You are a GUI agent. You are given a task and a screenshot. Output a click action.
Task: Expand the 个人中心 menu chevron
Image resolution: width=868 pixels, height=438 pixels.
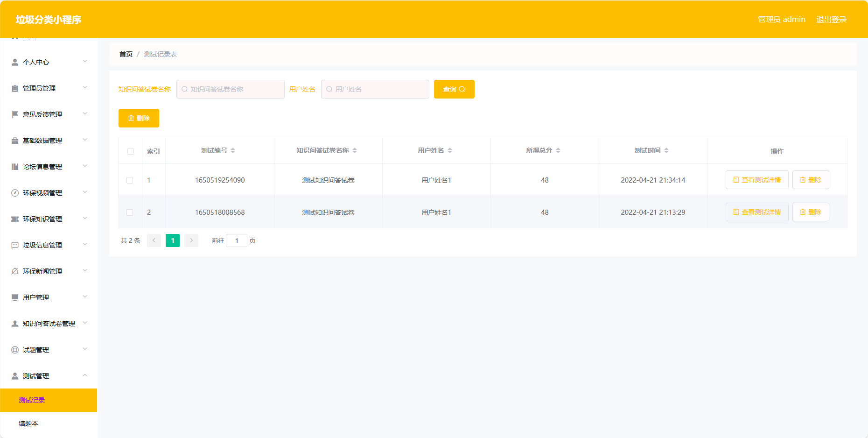pyautogui.click(x=85, y=61)
